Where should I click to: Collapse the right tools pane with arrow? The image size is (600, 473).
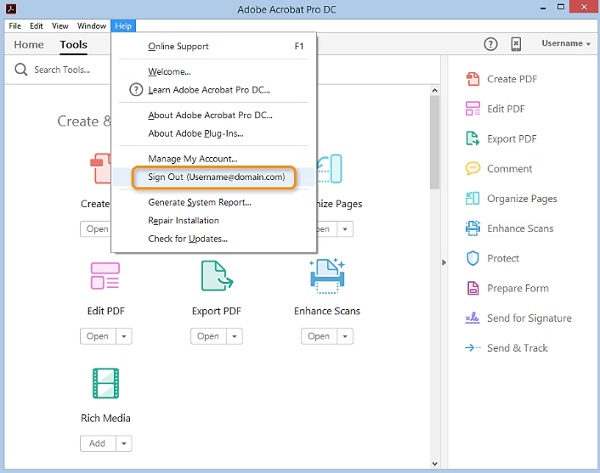click(x=443, y=263)
